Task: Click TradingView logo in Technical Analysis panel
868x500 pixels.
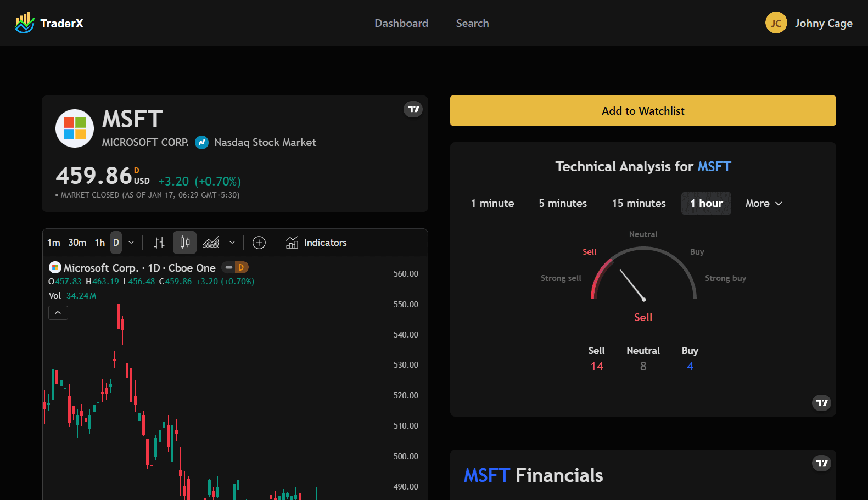Action: click(x=821, y=403)
